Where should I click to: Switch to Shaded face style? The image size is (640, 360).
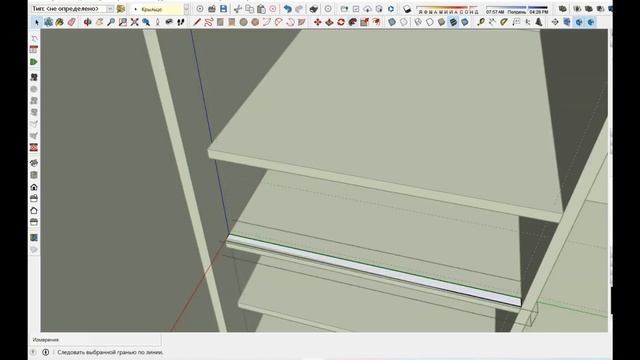[442, 22]
